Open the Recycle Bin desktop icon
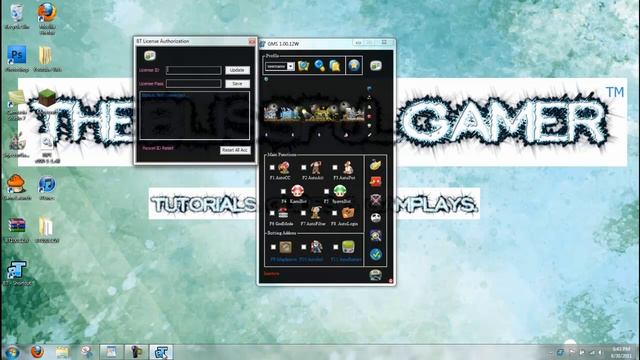The height and width of the screenshot is (360, 640). 17,16
